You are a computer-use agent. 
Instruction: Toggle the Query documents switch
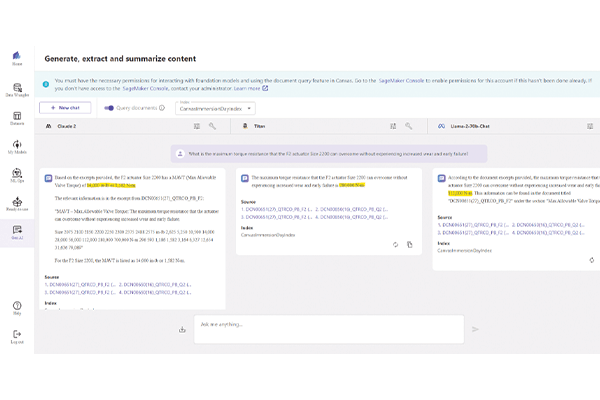(109, 108)
